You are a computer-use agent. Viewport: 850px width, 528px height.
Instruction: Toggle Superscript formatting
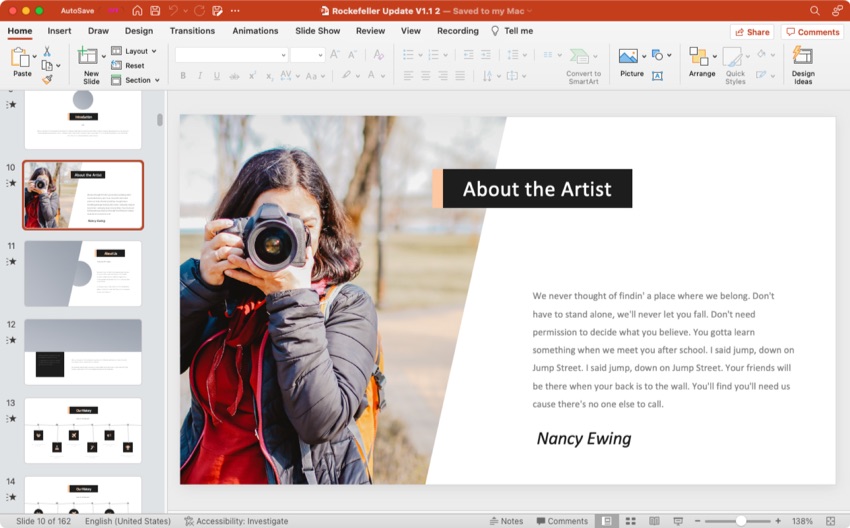click(252, 76)
